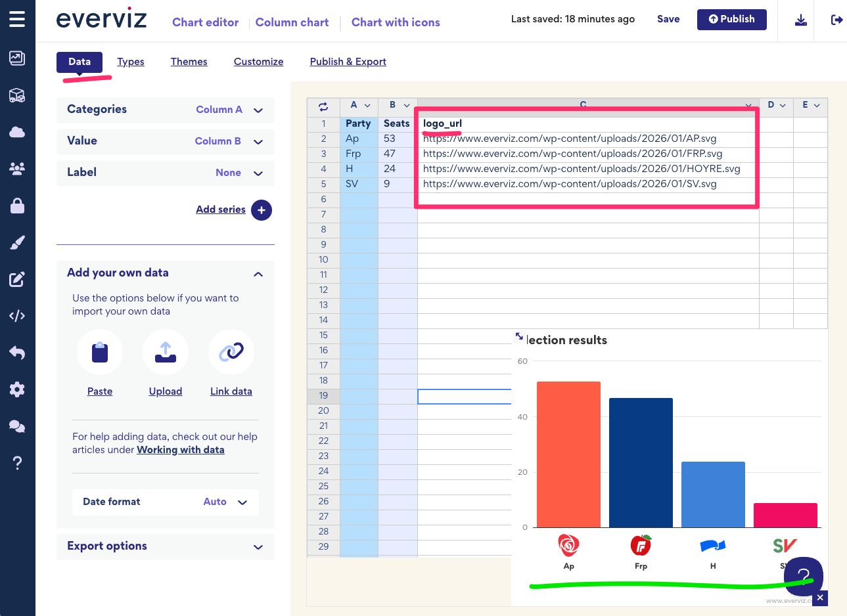847x616 pixels.
Task: Click the Upload link label
Action: (166, 391)
